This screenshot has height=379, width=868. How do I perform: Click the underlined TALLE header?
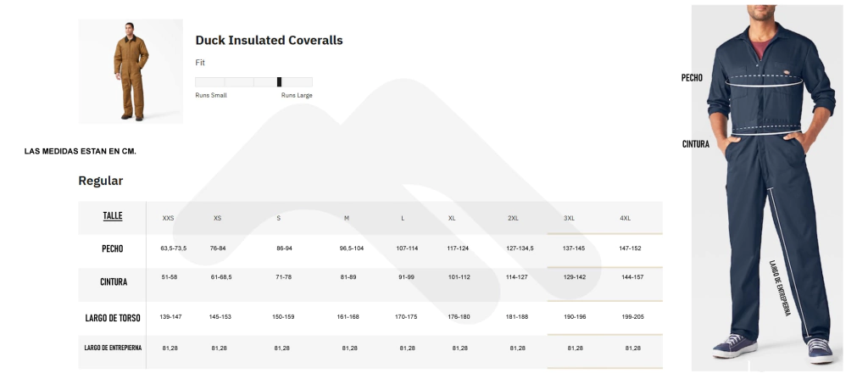[x=113, y=215]
